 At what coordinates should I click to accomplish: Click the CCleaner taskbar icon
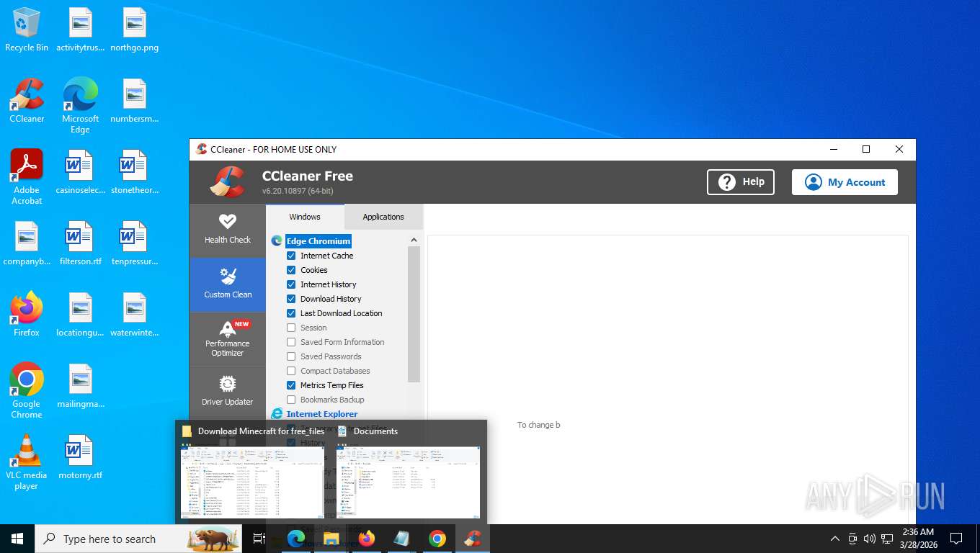point(473,539)
